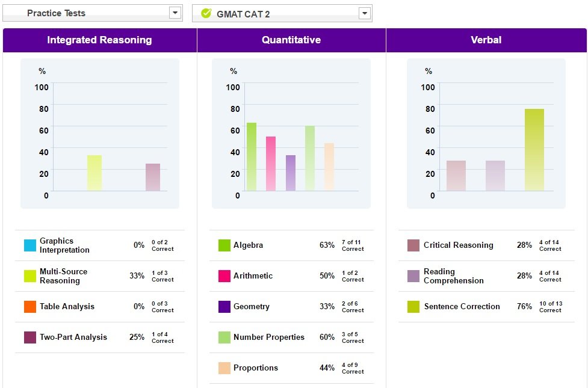The width and height of the screenshot is (588, 388).
Task: Select the Quantitative header
Action: click(291, 40)
